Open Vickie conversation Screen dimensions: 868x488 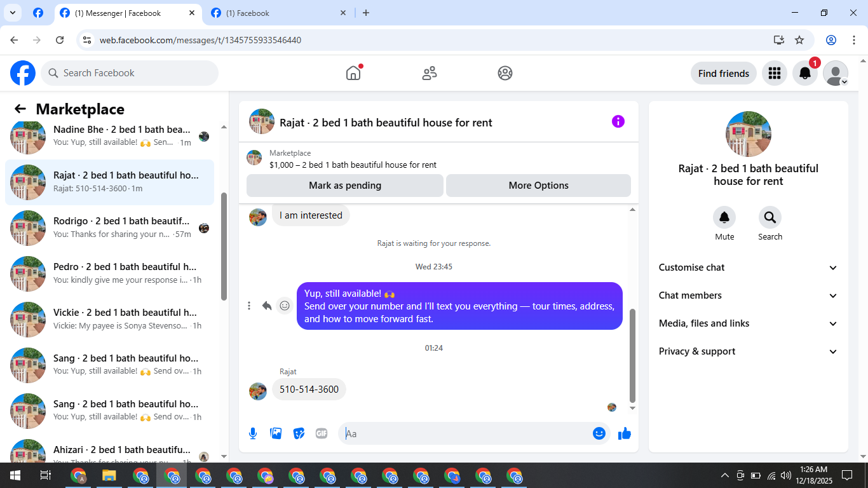point(110,320)
